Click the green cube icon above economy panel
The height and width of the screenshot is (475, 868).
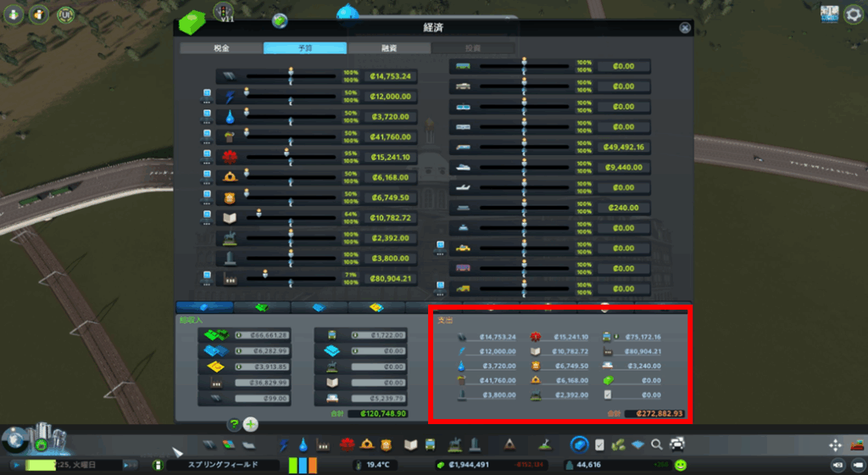coord(192,22)
